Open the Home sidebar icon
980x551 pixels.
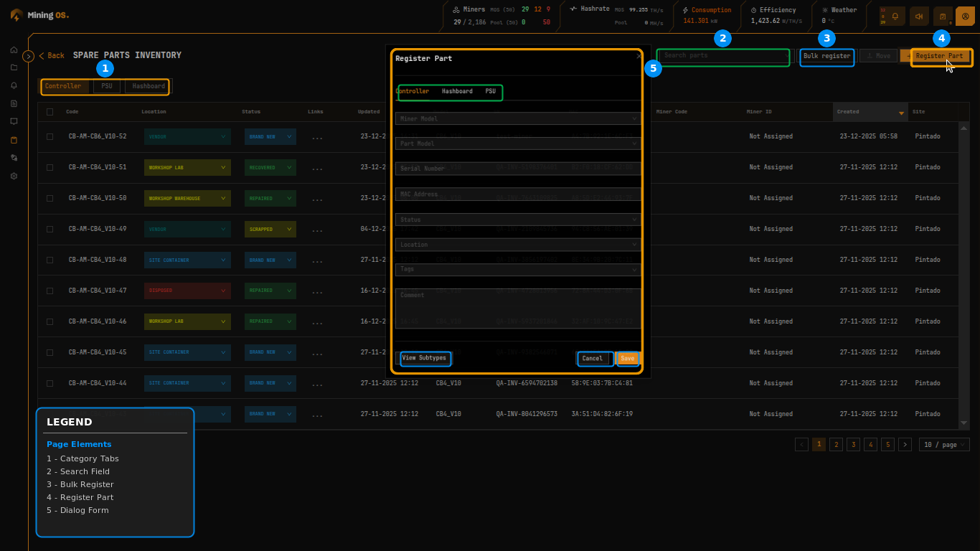[x=13, y=50]
